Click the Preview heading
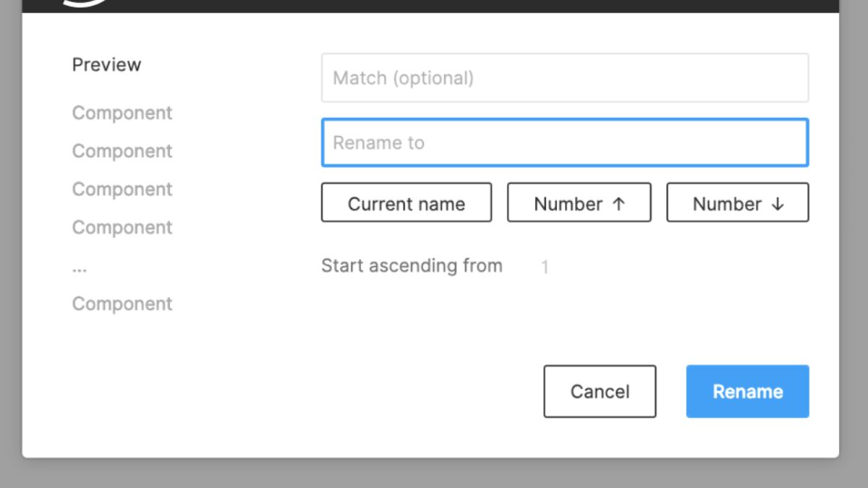The height and width of the screenshot is (488, 868). click(x=106, y=64)
